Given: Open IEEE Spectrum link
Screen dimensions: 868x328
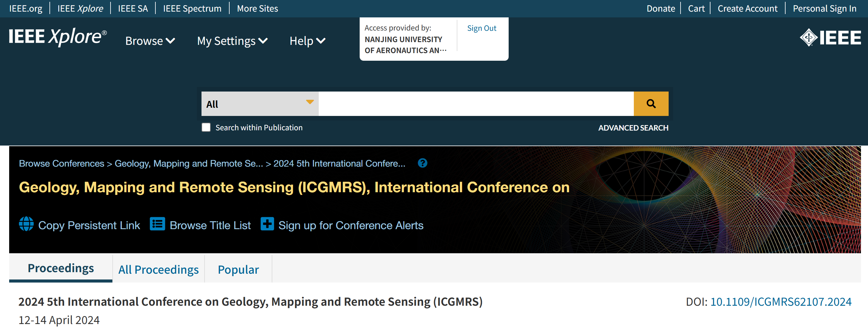Looking at the screenshot, I should coord(192,9).
